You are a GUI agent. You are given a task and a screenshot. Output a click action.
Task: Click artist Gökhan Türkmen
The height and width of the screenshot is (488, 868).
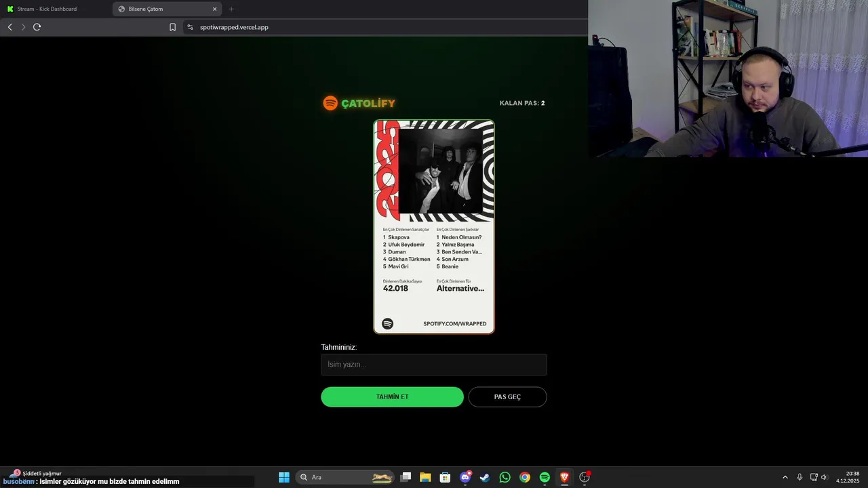click(x=409, y=259)
